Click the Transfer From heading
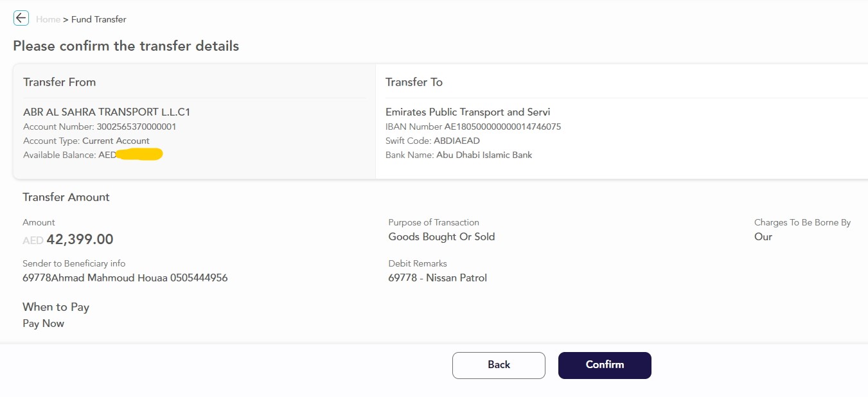Viewport: 868px width, 397px height. [x=59, y=82]
